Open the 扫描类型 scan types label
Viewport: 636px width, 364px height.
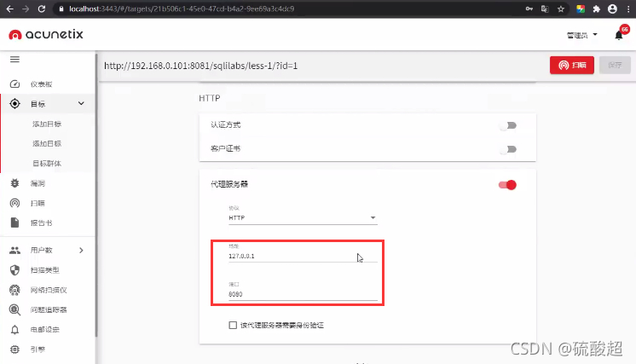pos(45,270)
